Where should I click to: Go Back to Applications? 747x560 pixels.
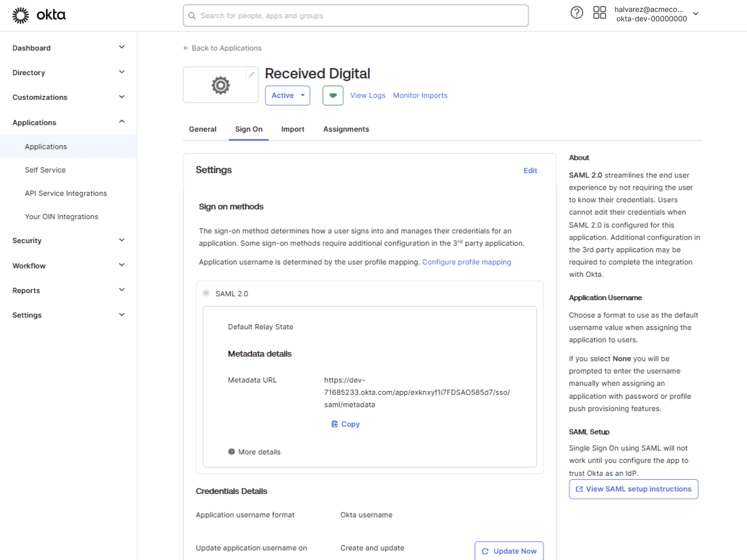[x=222, y=48]
